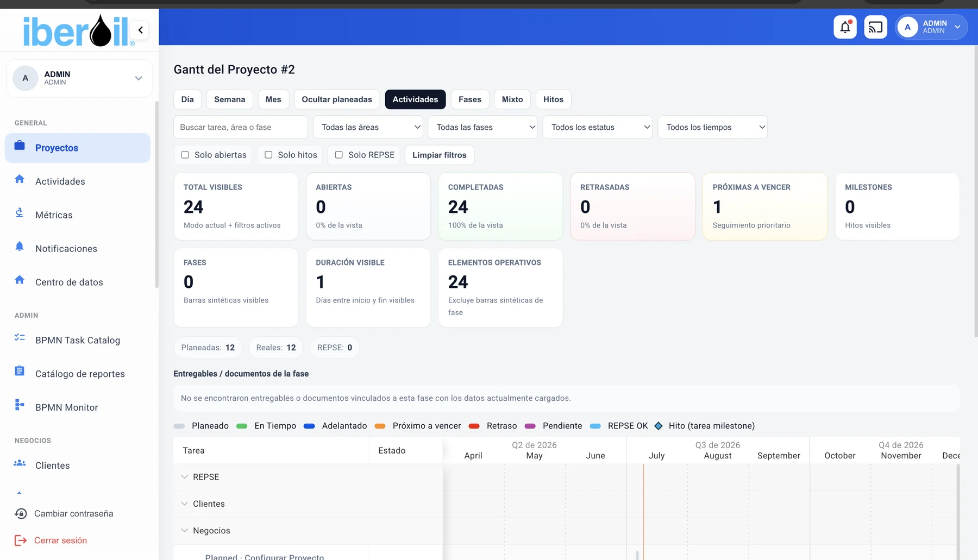
Task: Collapse the sidebar with the chevron button
Action: [140, 30]
